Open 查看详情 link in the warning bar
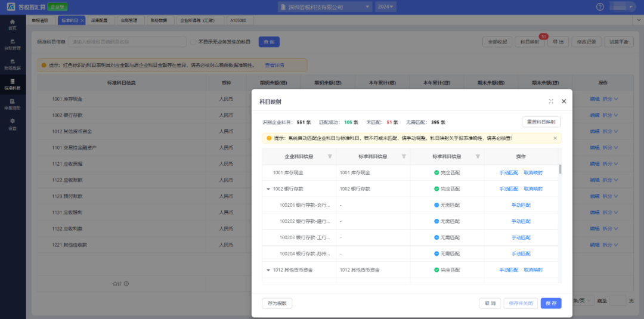 pyautogui.click(x=274, y=65)
